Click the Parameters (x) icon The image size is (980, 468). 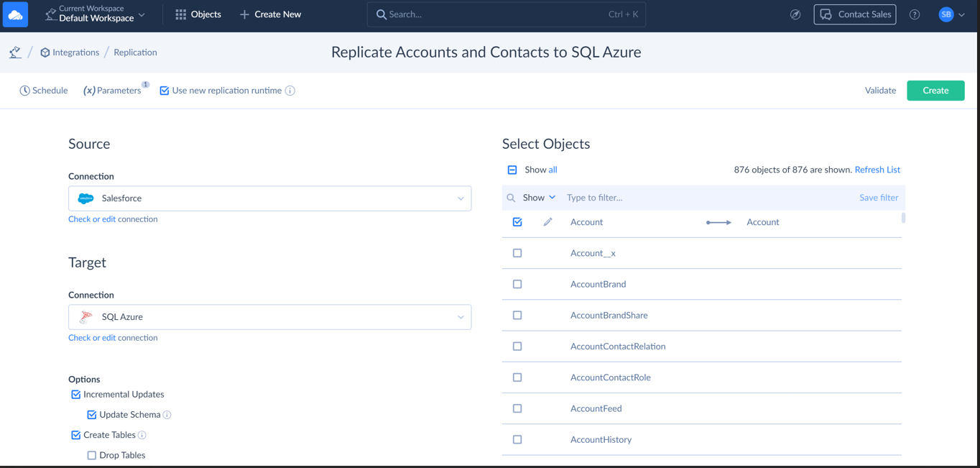click(89, 91)
